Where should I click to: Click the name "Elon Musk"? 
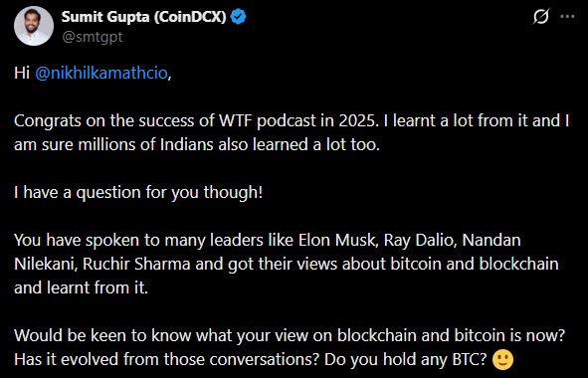pos(338,241)
